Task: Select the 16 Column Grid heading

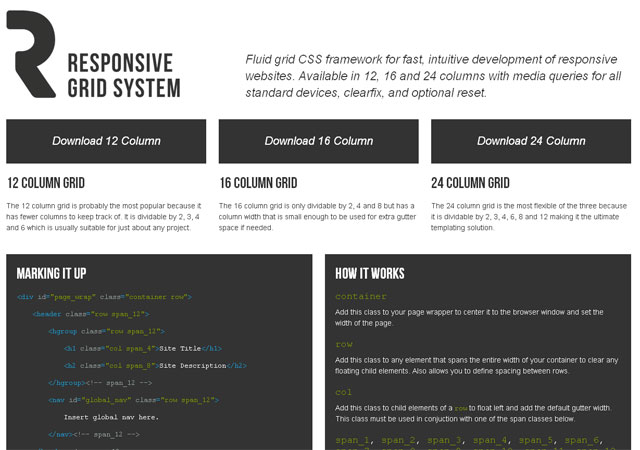Action: (258, 183)
